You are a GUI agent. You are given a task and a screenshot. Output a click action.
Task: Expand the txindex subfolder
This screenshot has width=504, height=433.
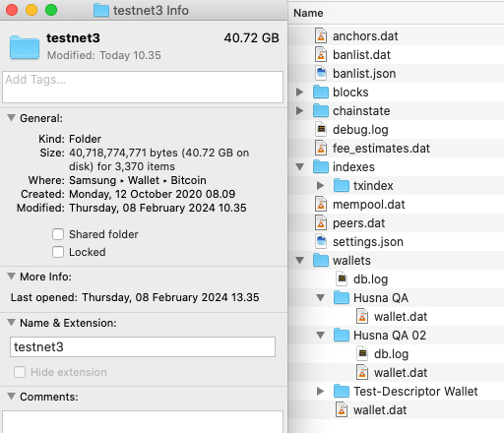[x=320, y=186]
